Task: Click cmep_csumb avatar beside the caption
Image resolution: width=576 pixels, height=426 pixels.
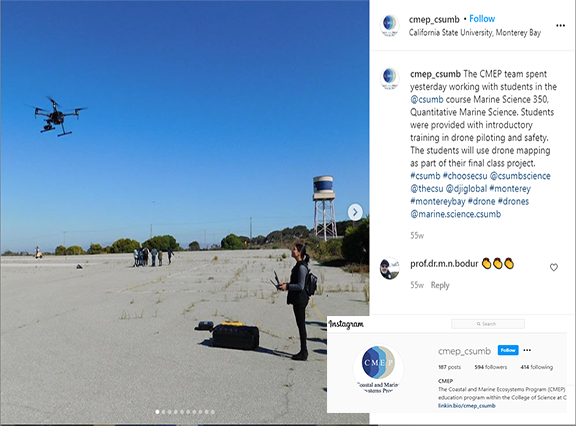Action: point(389,78)
